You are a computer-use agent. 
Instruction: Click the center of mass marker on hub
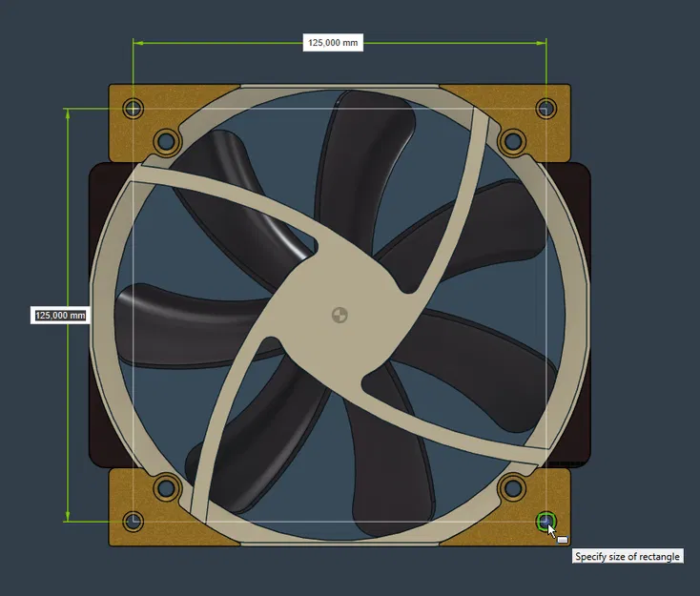(x=340, y=316)
